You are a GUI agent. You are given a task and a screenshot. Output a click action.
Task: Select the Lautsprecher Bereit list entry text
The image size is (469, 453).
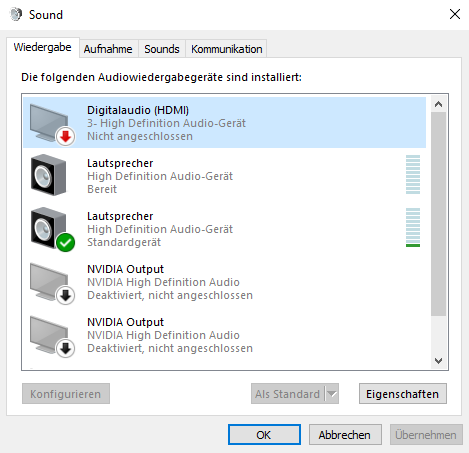[x=160, y=176]
